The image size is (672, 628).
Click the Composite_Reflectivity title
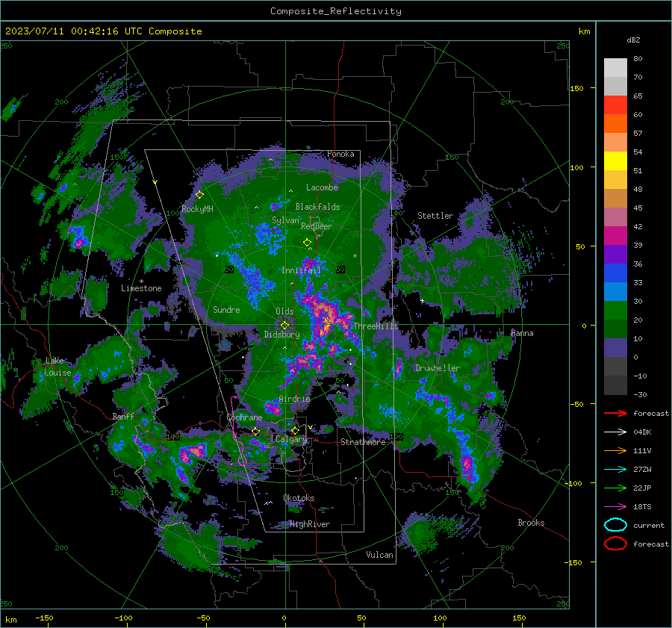point(336,11)
